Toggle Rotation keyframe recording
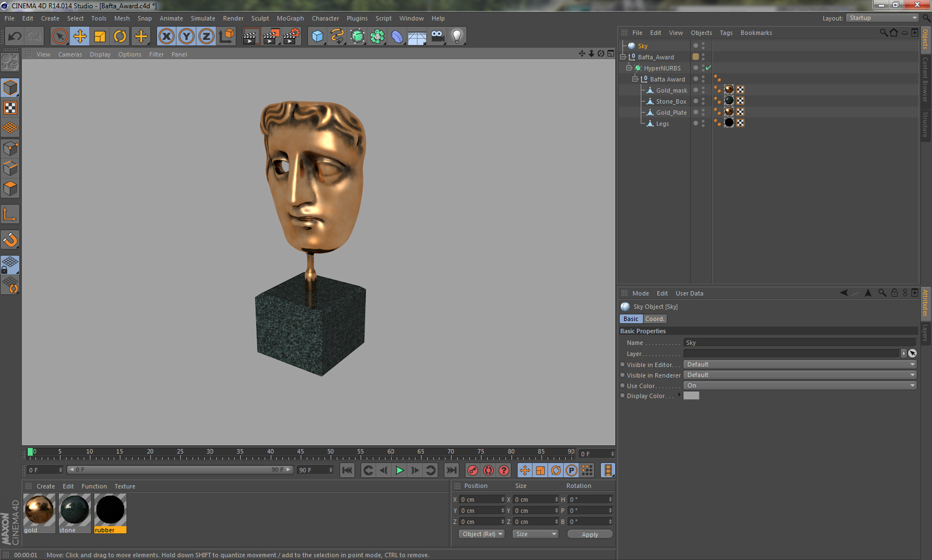 pyautogui.click(x=556, y=470)
